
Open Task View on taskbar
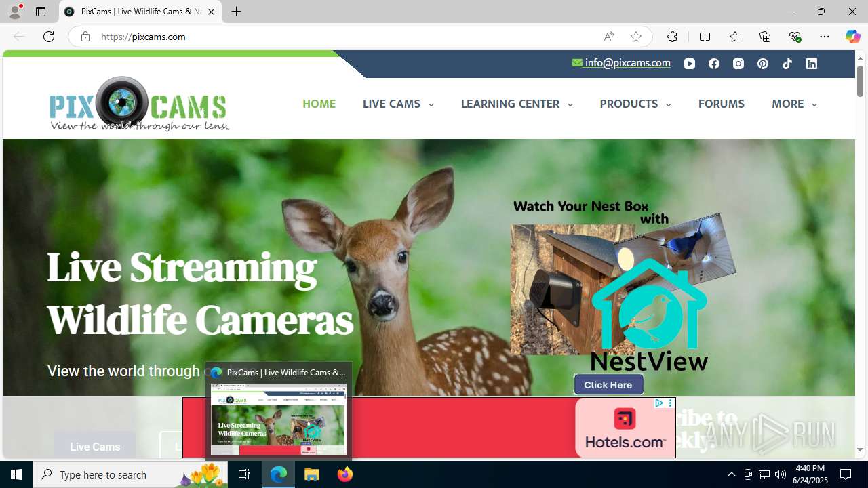pos(244,474)
